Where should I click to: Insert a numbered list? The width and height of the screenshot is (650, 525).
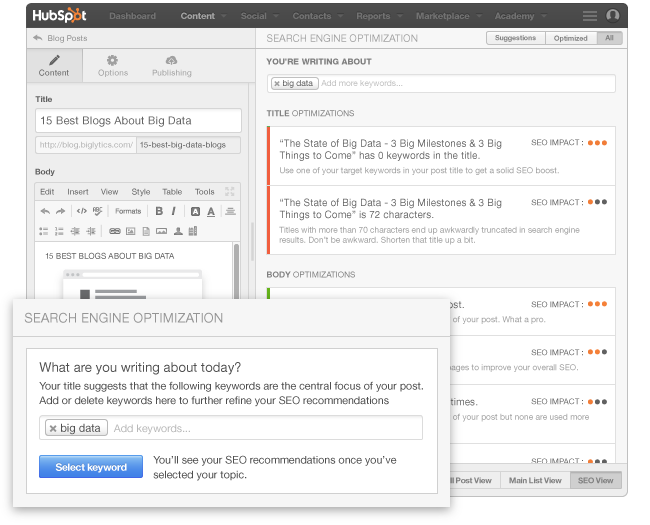59,231
